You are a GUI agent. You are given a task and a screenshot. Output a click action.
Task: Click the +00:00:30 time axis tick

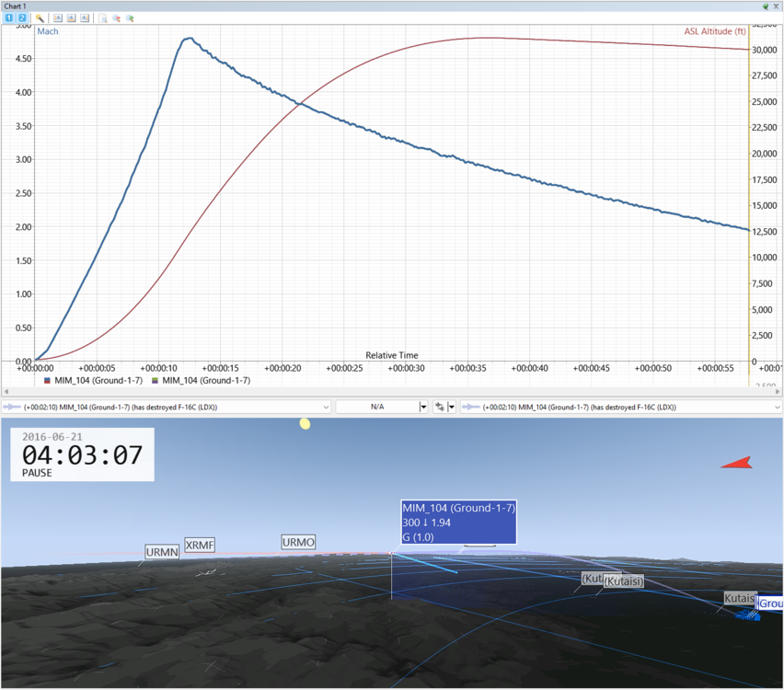pyautogui.click(x=406, y=369)
